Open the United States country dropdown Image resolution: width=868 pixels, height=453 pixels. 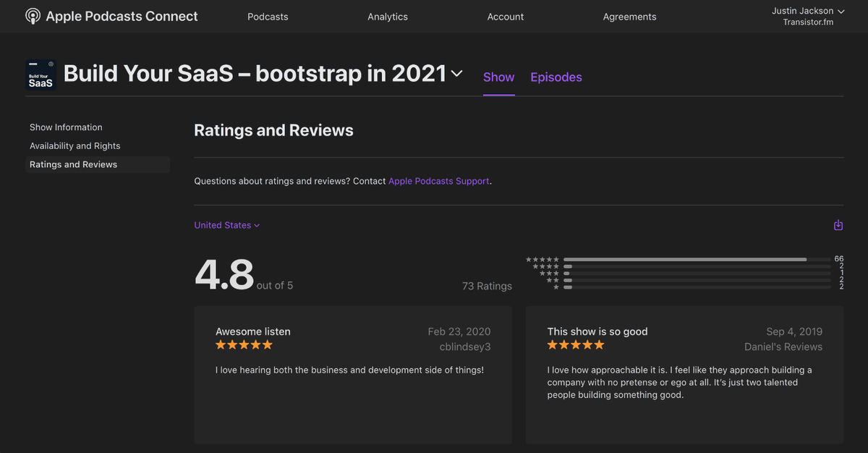tap(226, 225)
